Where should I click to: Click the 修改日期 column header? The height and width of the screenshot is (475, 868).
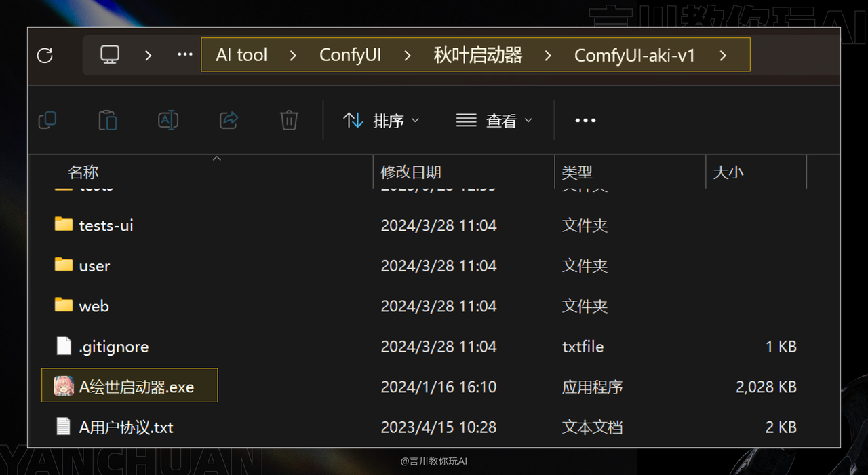tap(411, 172)
